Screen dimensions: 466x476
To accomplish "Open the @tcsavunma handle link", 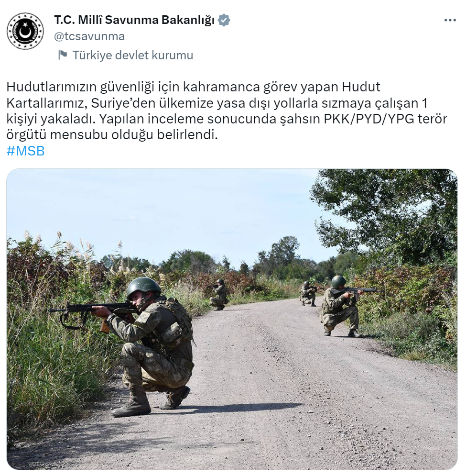I will click(89, 36).
